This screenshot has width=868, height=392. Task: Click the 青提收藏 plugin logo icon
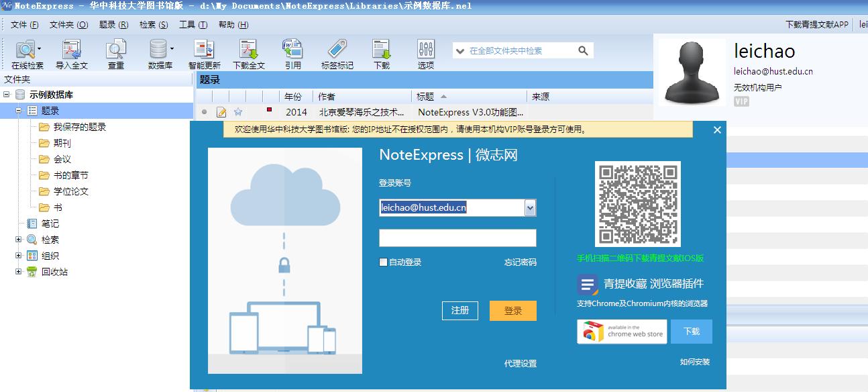click(588, 285)
